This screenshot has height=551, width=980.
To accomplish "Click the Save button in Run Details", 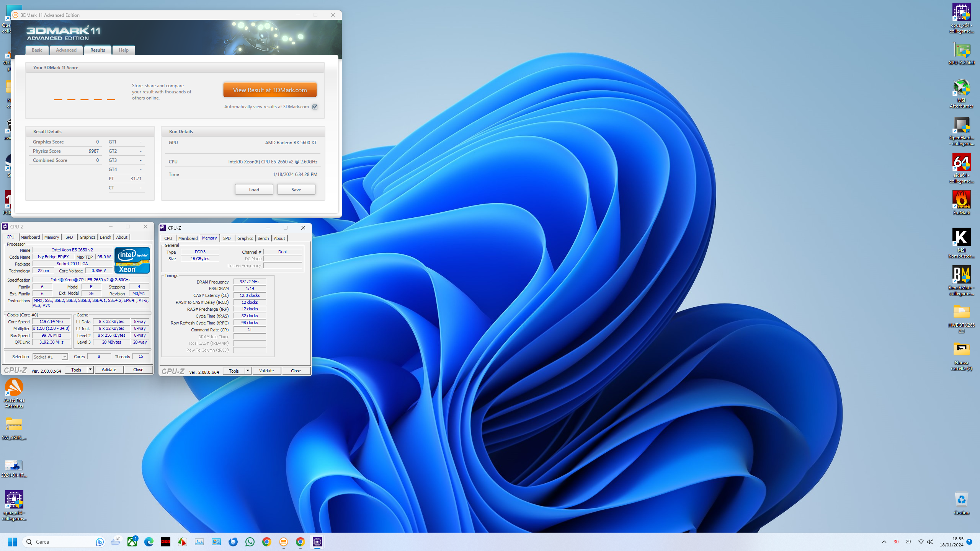I will [x=296, y=189].
